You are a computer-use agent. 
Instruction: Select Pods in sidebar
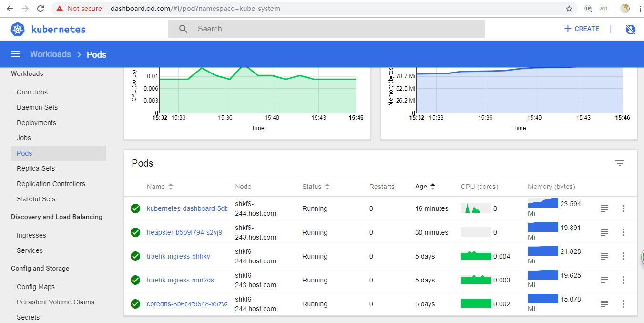tap(59, 153)
